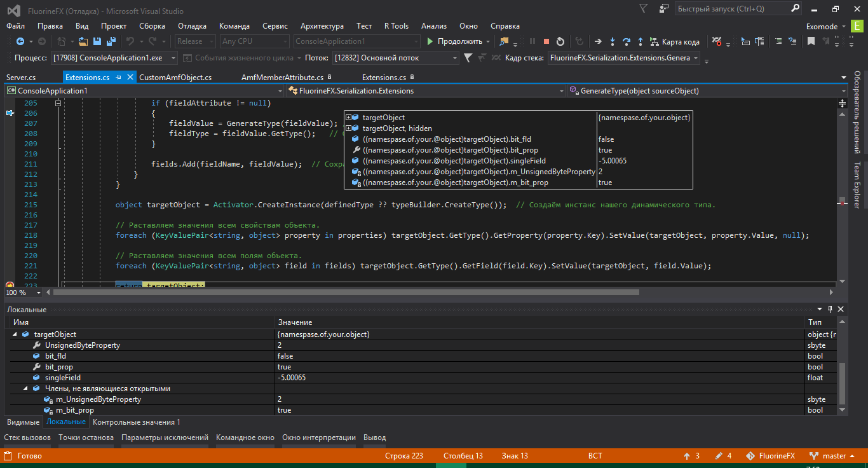Click the FluorineFX repository in status bar
The height and width of the screenshot is (468, 868).
[770, 456]
